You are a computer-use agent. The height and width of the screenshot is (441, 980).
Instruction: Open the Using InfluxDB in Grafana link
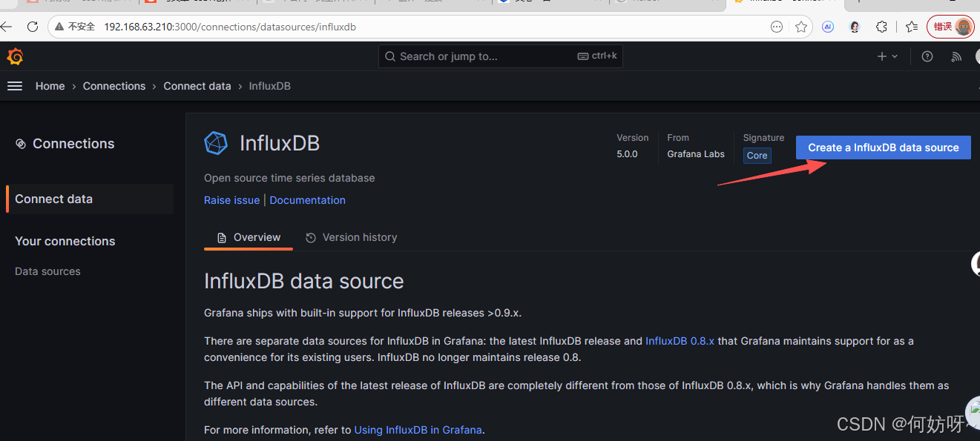tap(418, 430)
